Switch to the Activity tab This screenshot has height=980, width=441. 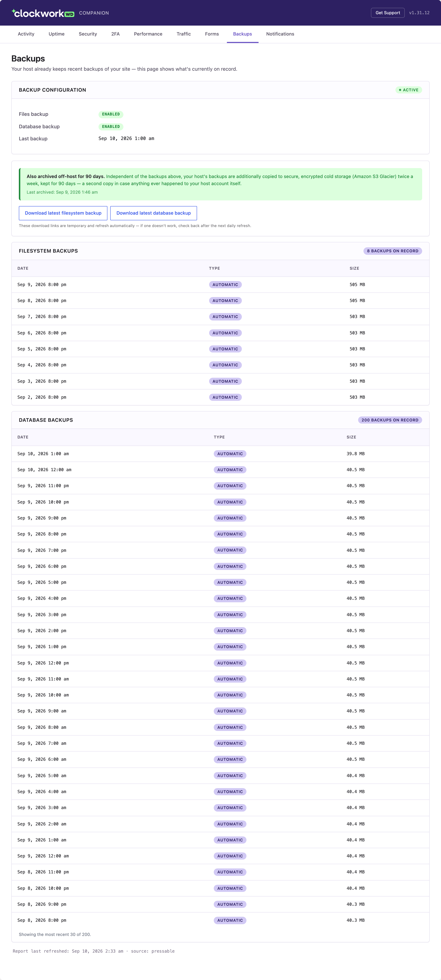pos(26,34)
